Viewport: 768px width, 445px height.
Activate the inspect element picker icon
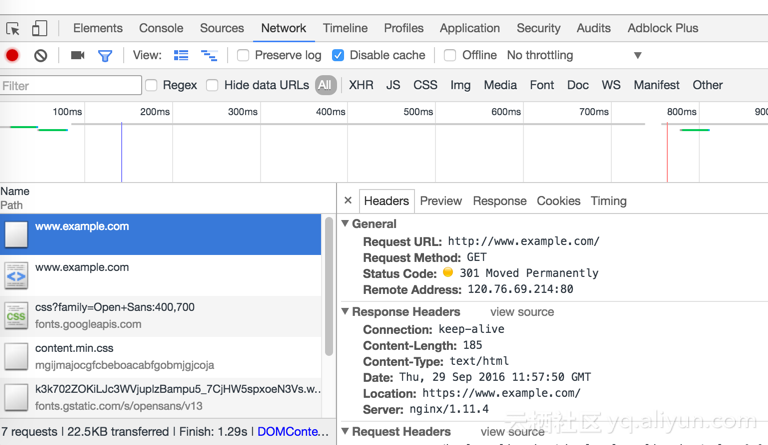(13, 28)
